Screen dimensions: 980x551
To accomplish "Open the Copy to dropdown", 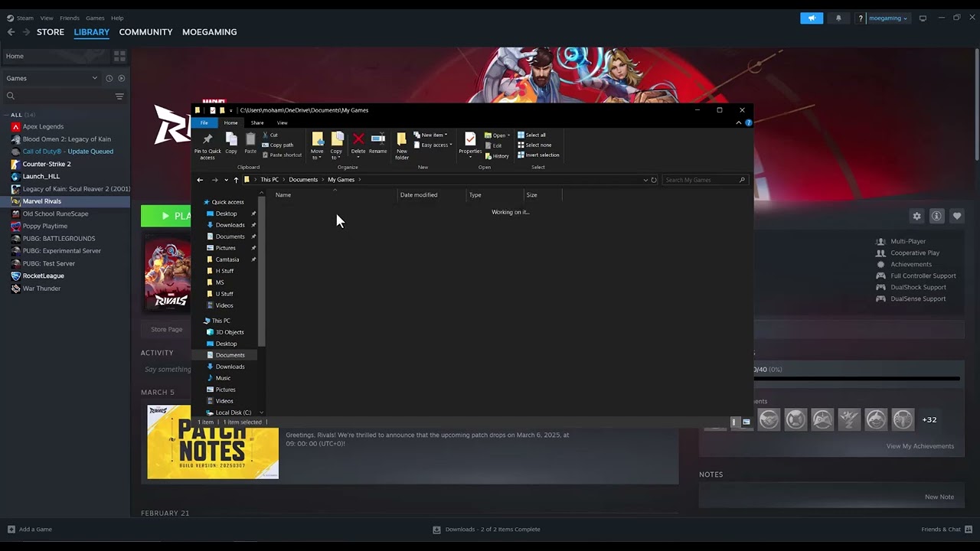I will 336,146.
